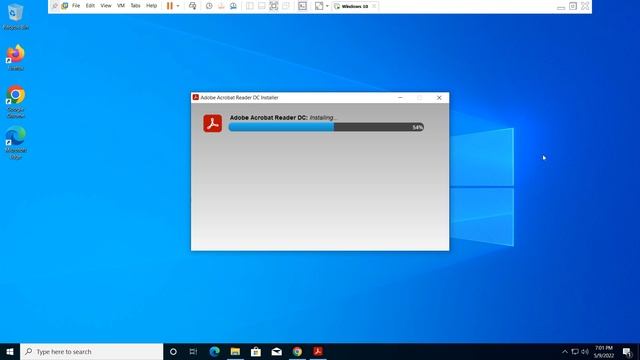Expand the power options dropdown beside Pause
This screenshot has width=640, height=360.
pyautogui.click(x=178, y=6)
